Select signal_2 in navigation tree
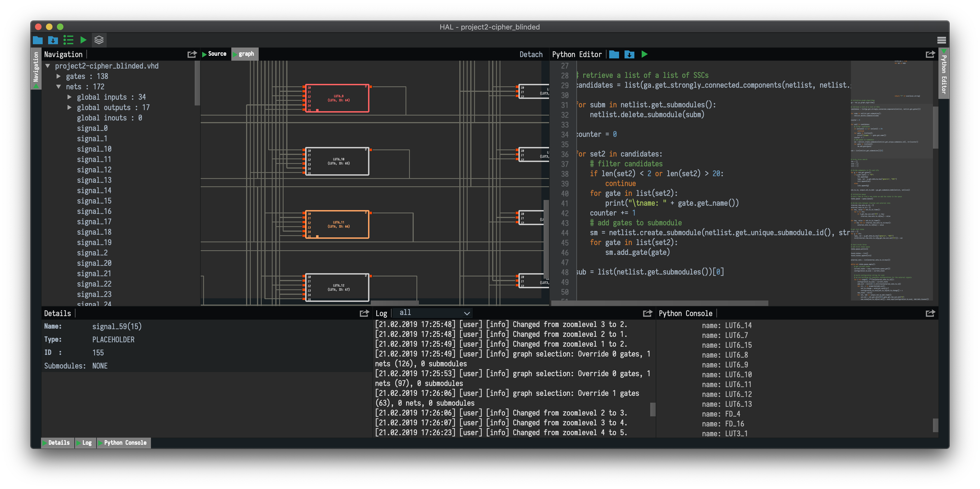 coord(92,253)
